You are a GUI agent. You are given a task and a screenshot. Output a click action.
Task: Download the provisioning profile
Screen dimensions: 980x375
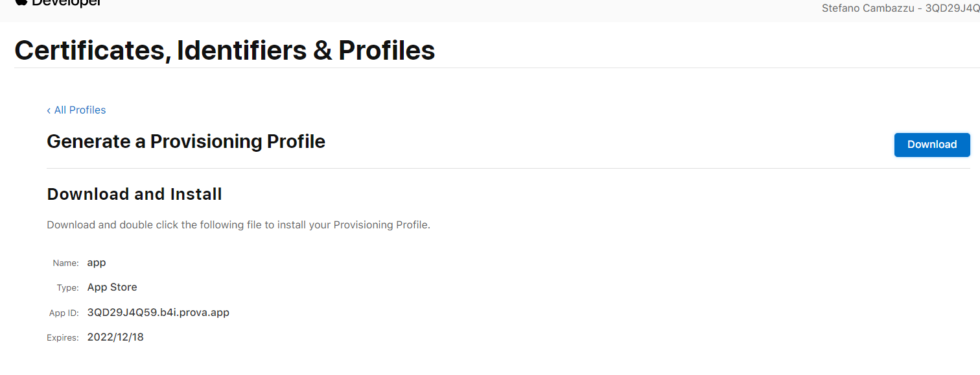coord(931,145)
